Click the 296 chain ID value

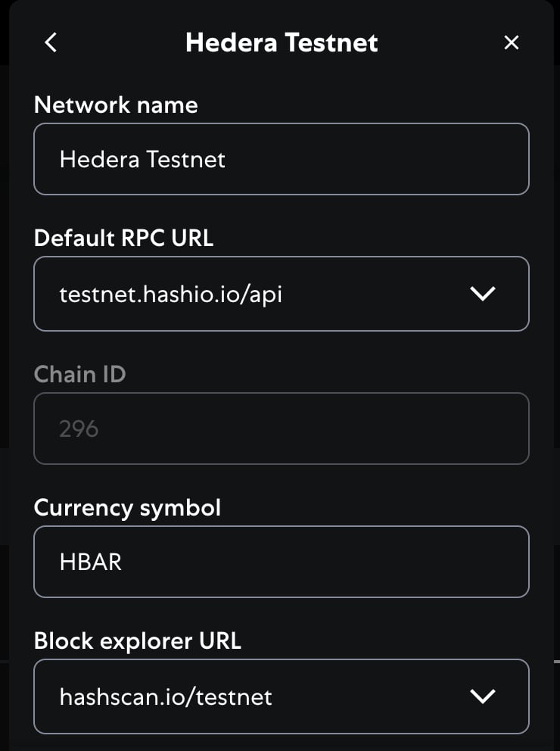coord(79,428)
